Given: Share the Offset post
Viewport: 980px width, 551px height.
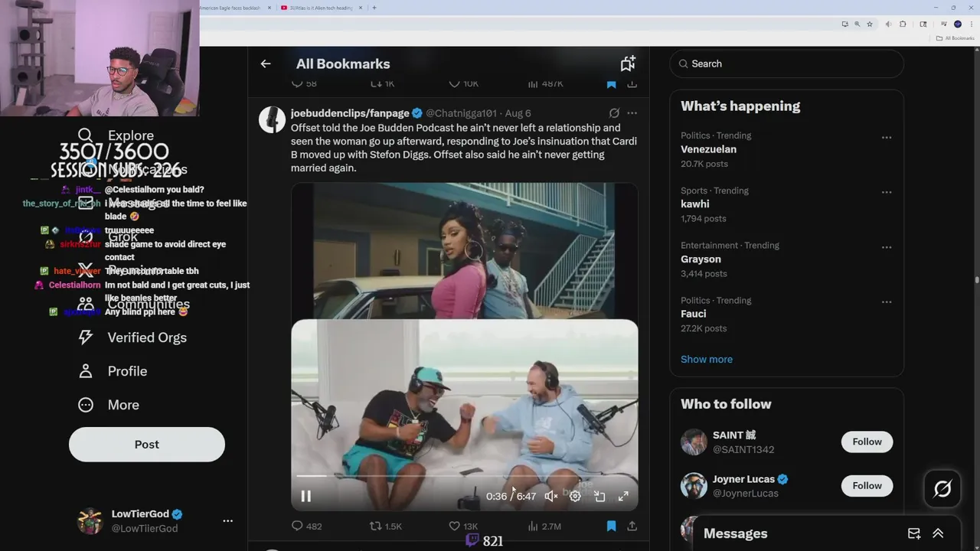Looking at the screenshot, I should click(632, 526).
